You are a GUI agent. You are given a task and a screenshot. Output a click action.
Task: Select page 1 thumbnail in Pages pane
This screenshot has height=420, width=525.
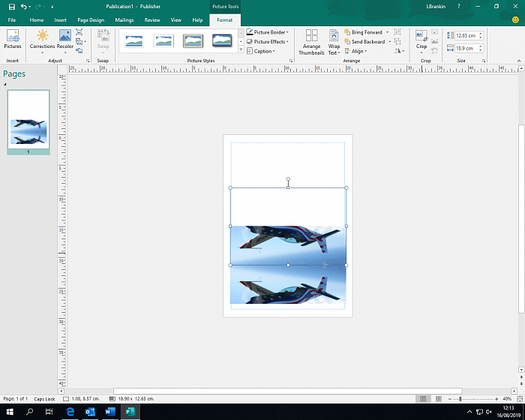pos(28,121)
